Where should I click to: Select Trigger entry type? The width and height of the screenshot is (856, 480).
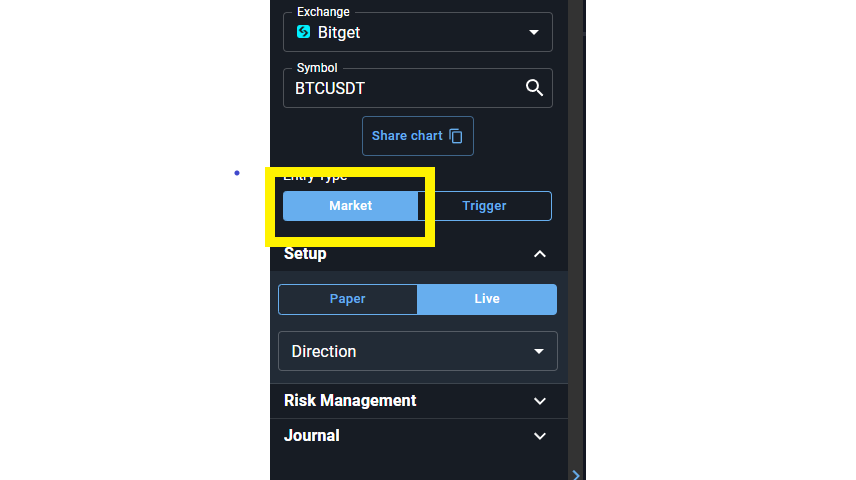485,206
